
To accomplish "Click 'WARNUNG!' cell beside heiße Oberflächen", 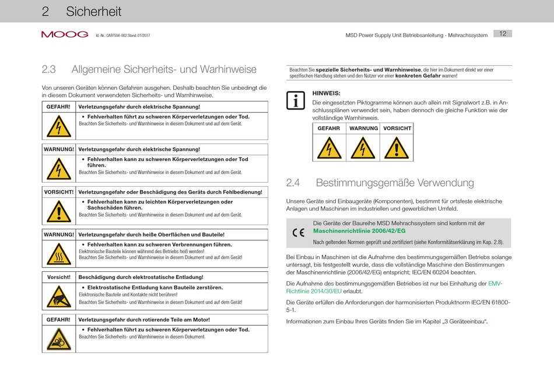I will pyautogui.click(x=59, y=235).
